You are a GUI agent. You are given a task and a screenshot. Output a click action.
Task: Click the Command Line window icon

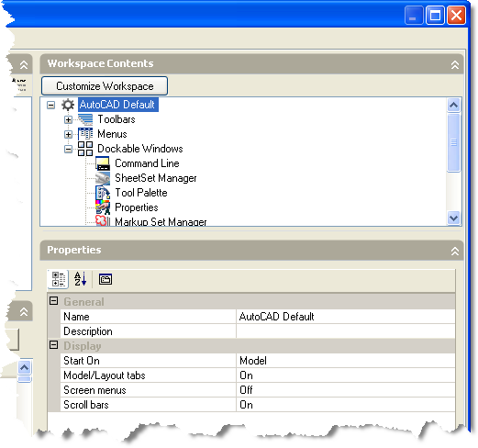coord(103,163)
